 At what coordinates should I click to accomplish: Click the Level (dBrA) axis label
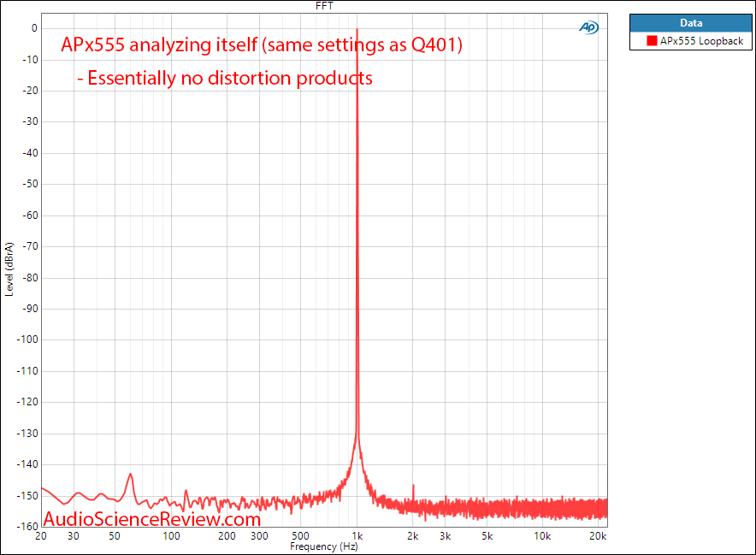(x=9, y=269)
